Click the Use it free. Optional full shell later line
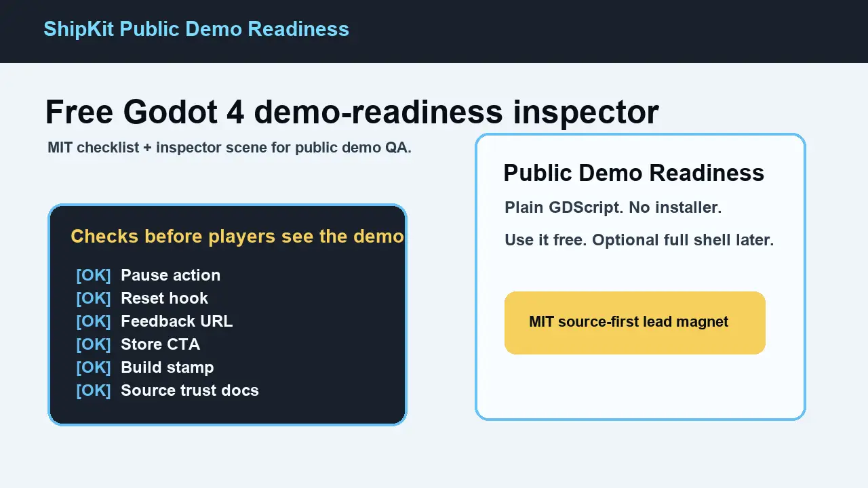Image resolution: width=868 pixels, height=488 pixels. [x=639, y=240]
